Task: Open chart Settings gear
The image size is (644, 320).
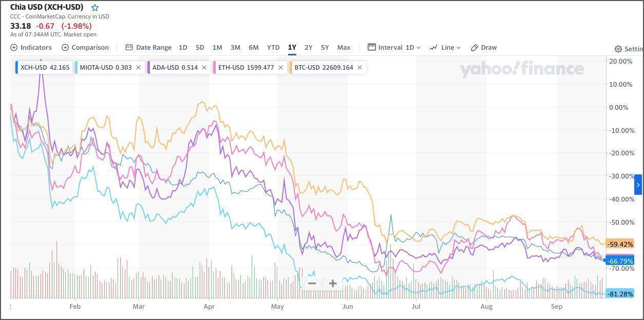Action: click(618, 49)
